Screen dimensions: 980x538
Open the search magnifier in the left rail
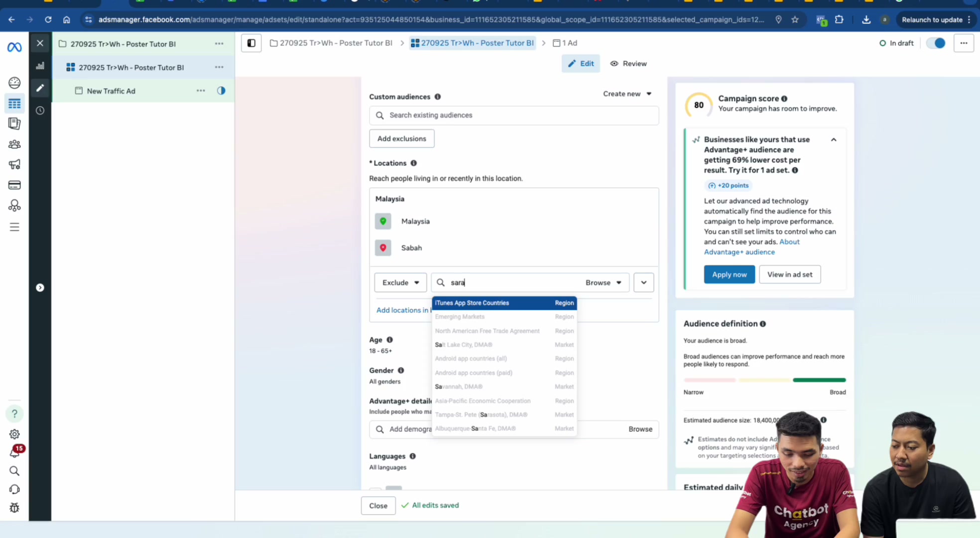(x=14, y=471)
